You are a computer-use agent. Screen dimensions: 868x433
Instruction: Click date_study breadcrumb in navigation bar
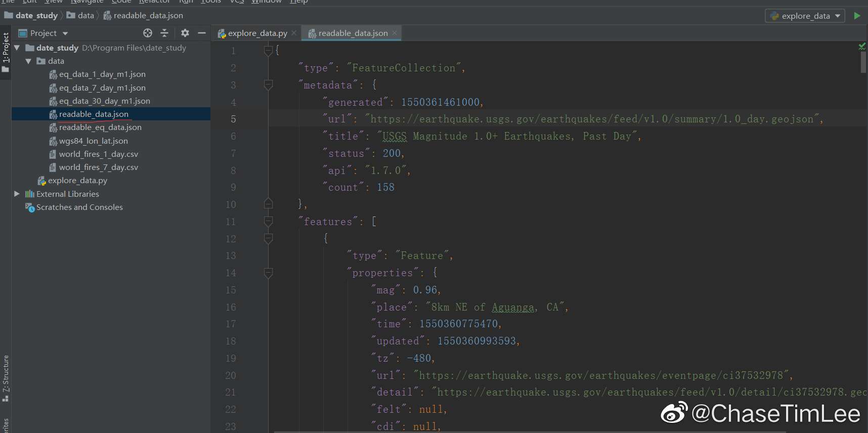click(x=31, y=16)
